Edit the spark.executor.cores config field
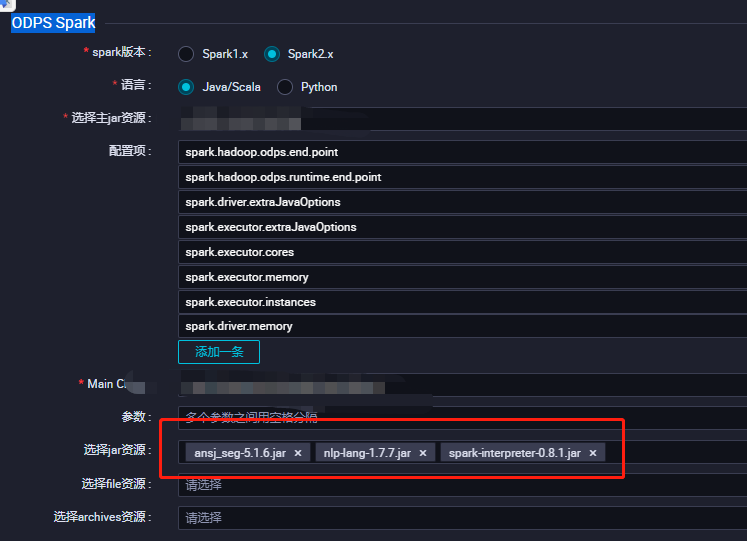The image size is (747, 541). (462, 252)
